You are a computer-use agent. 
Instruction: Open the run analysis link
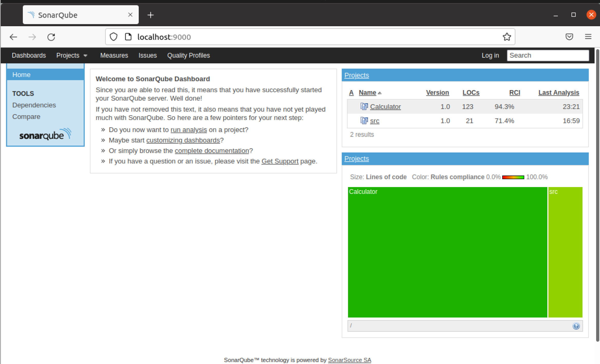189,130
